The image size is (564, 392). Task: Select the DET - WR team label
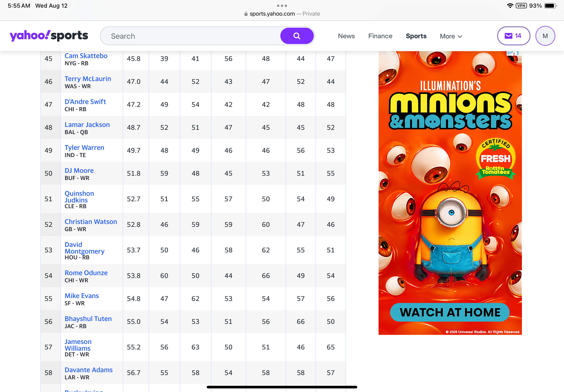click(77, 354)
